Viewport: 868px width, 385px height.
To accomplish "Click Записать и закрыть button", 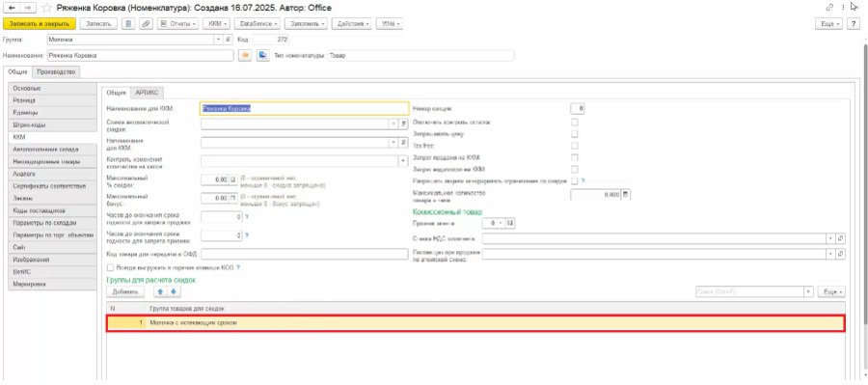I will (x=40, y=24).
